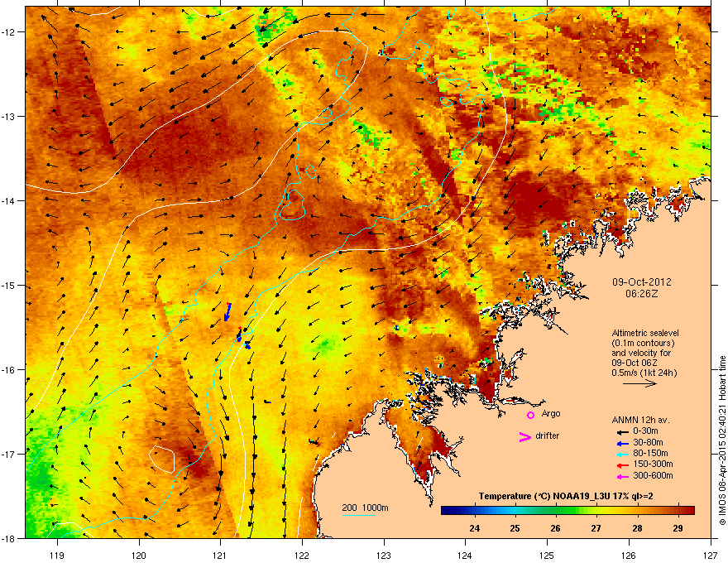Click the '(0.1m contours)' text
This screenshot has width=728, height=563.
click(643, 343)
